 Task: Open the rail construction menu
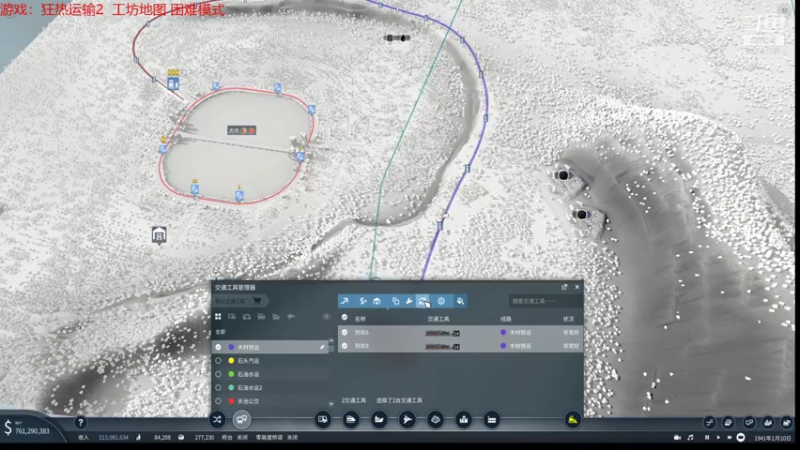(351, 420)
